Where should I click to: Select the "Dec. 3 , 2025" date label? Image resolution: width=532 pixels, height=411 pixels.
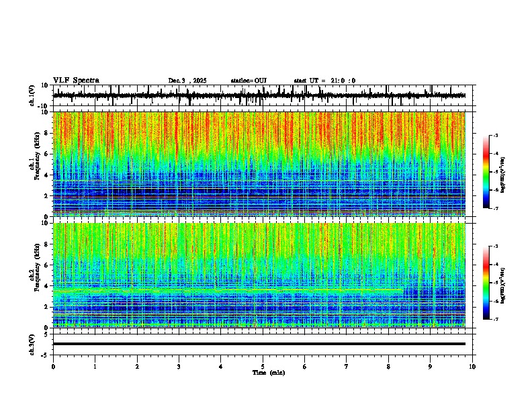(x=187, y=81)
